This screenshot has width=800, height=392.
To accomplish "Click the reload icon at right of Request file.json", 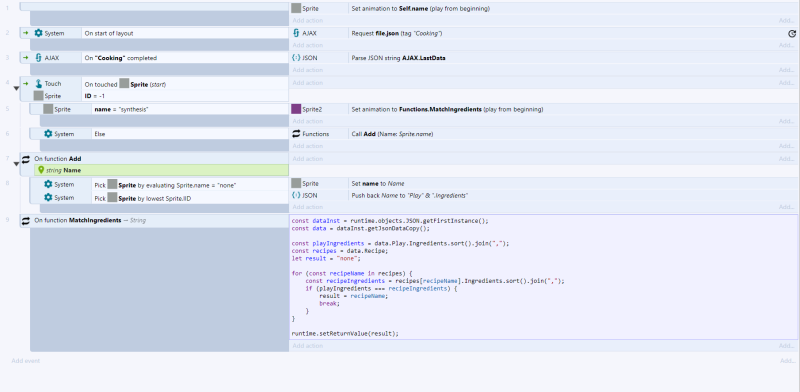I will (792, 34).
